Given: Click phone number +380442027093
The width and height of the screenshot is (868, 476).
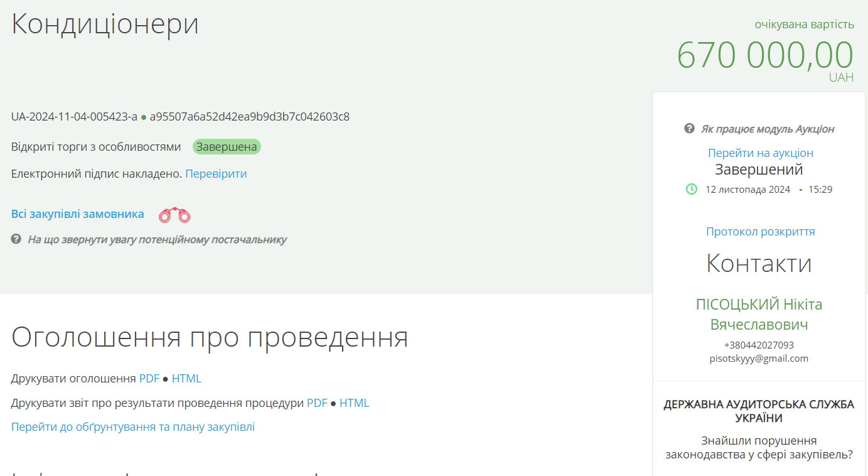Looking at the screenshot, I should pyautogui.click(x=759, y=345).
